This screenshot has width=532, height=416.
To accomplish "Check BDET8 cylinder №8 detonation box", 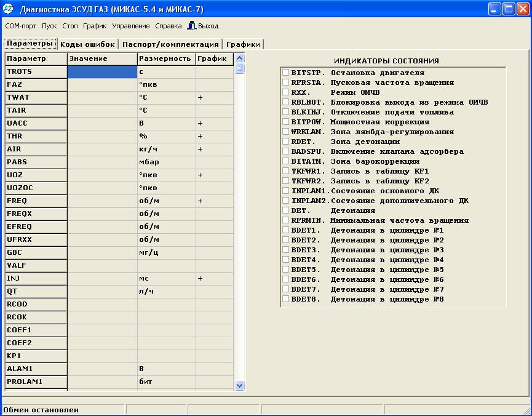I will coord(285,299).
